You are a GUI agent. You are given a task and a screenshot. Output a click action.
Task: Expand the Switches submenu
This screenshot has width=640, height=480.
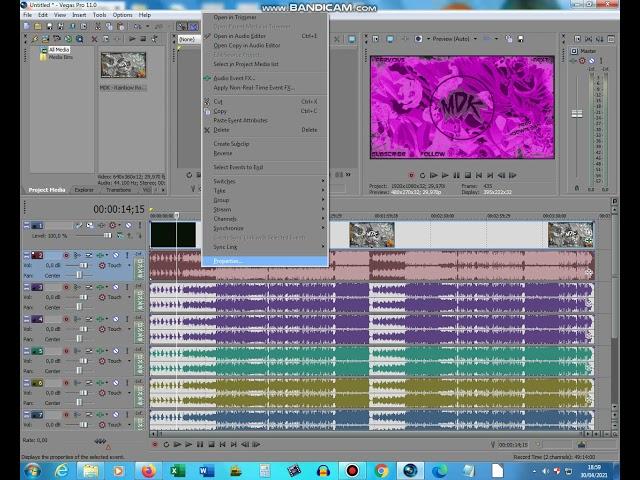click(x=225, y=181)
